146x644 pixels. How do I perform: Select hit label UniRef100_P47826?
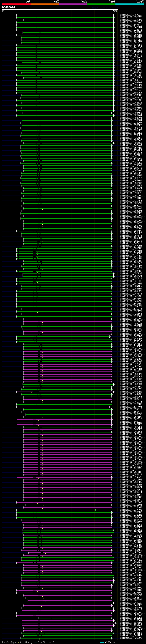[131, 364]
